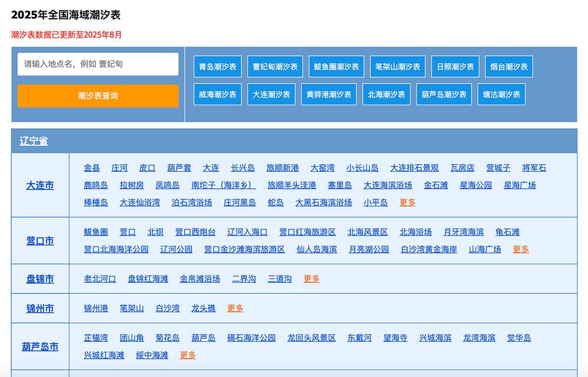This screenshot has height=377, width=588.
Task: Open 笔架山潮汐表 quick link
Action: pyautogui.click(x=397, y=67)
